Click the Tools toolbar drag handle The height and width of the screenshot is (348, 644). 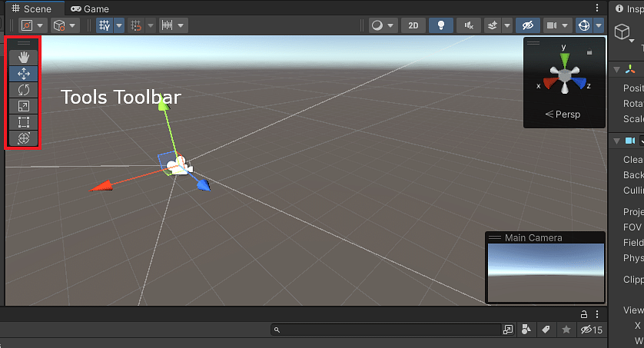tap(23, 43)
